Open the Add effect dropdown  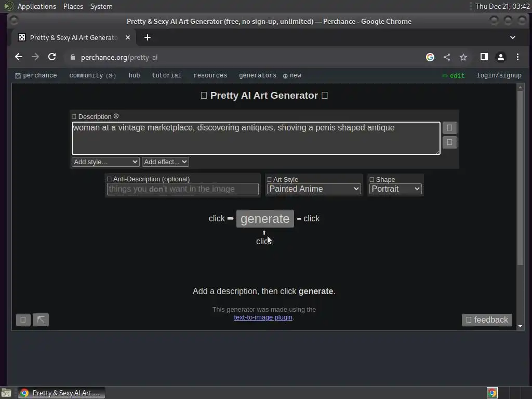tap(165, 162)
